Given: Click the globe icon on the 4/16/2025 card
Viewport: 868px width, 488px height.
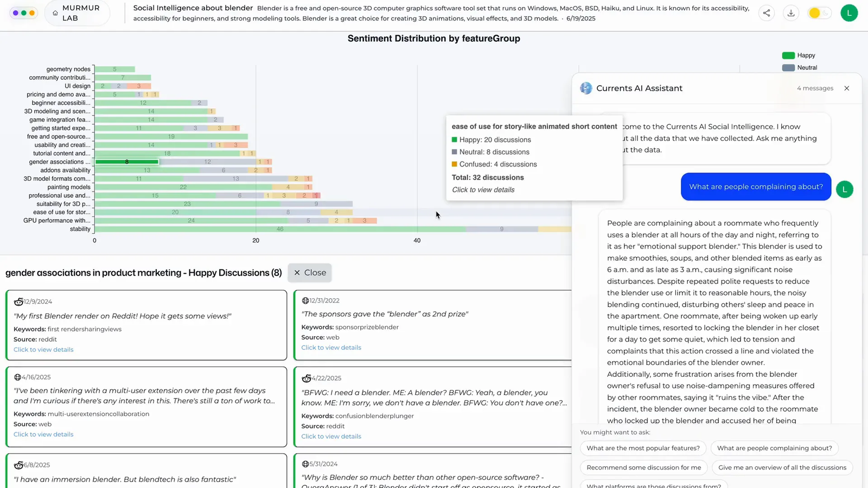Looking at the screenshot, I should click(x=17, y=377).
